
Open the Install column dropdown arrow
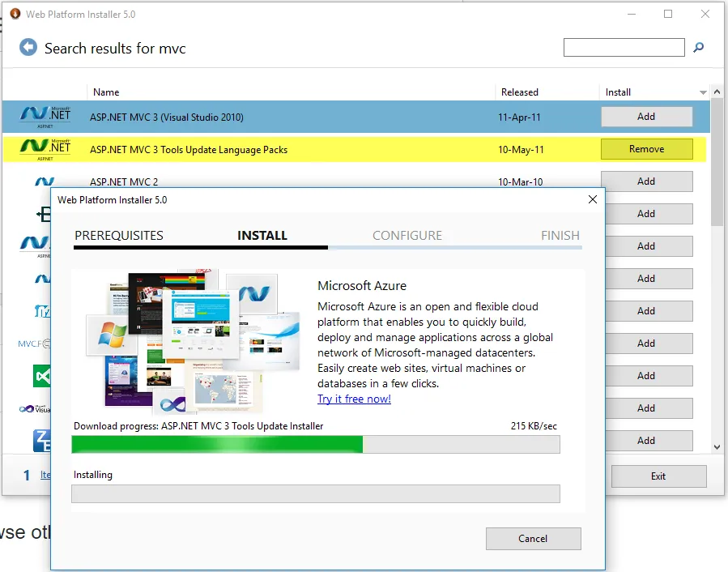pyautogui.click(x=703, y=92)
